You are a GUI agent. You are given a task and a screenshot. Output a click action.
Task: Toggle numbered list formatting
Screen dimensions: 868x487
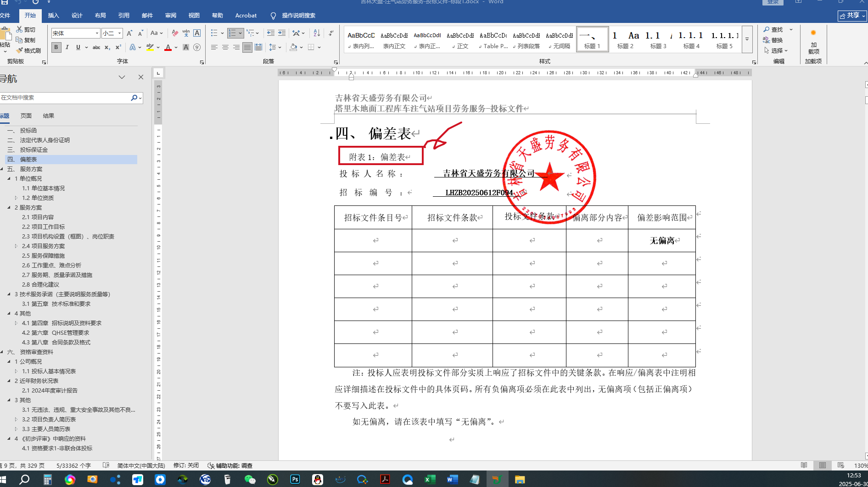click(x=233, y=33)
